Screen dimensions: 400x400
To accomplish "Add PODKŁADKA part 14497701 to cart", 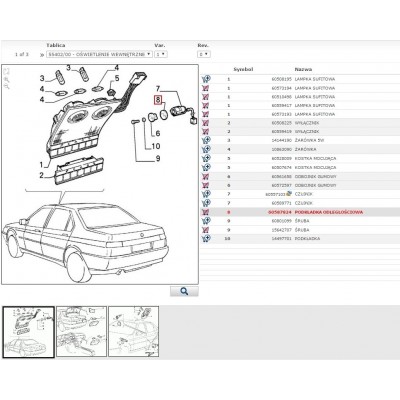I will coord(206,238).
